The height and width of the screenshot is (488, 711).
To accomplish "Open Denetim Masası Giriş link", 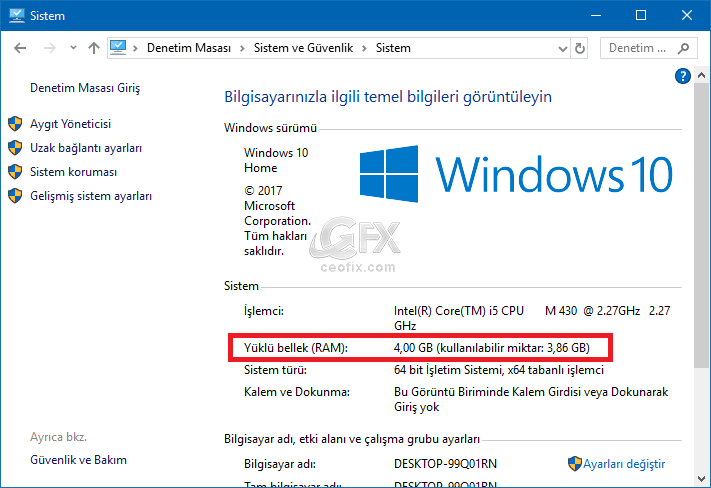I will pyautogui.click(x=85, y=88).
